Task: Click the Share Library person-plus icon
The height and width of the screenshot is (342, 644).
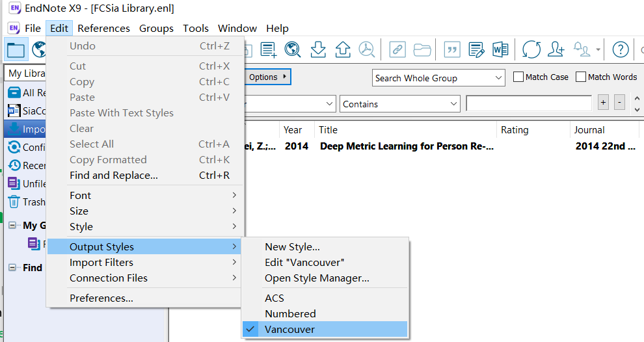Action: 556,49
